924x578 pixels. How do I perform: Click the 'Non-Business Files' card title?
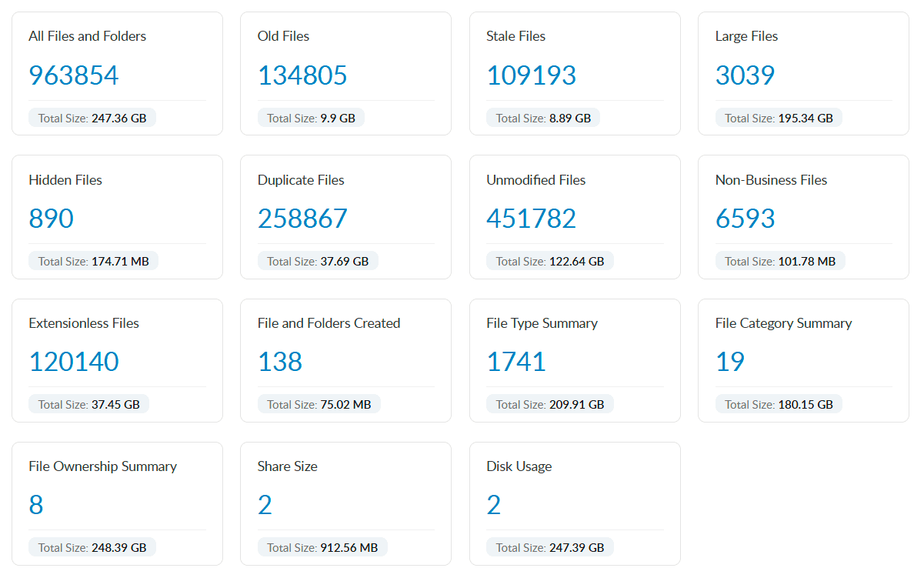tap(771, 180)
